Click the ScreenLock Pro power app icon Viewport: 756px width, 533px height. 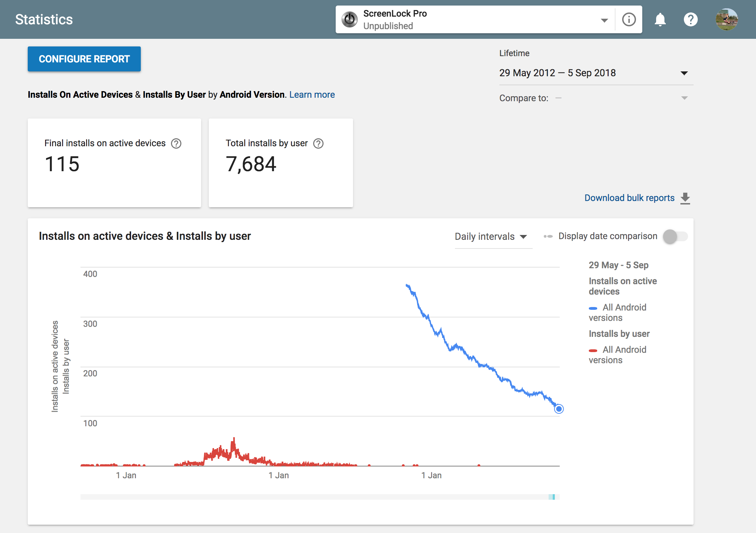[350, 19]
